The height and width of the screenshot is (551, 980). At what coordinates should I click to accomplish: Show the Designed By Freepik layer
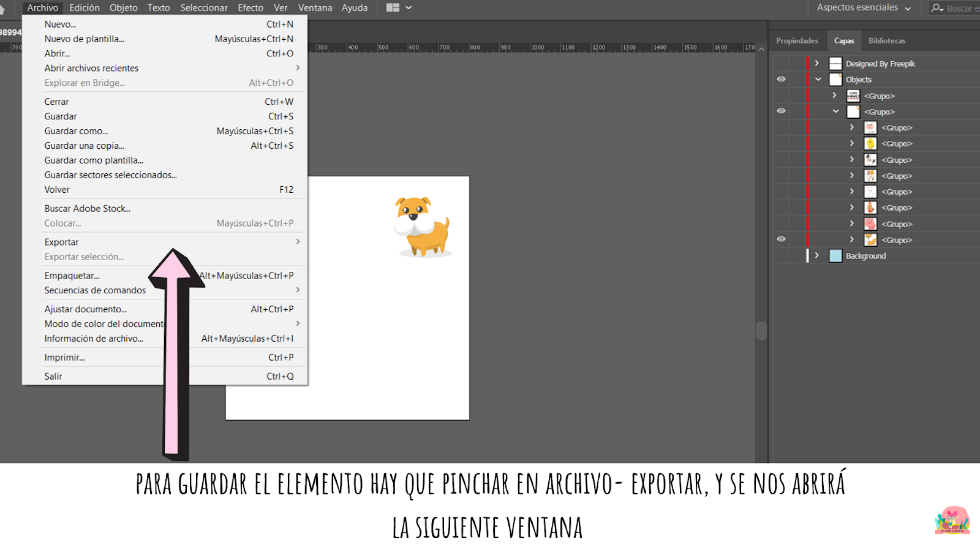click(781, 63)
